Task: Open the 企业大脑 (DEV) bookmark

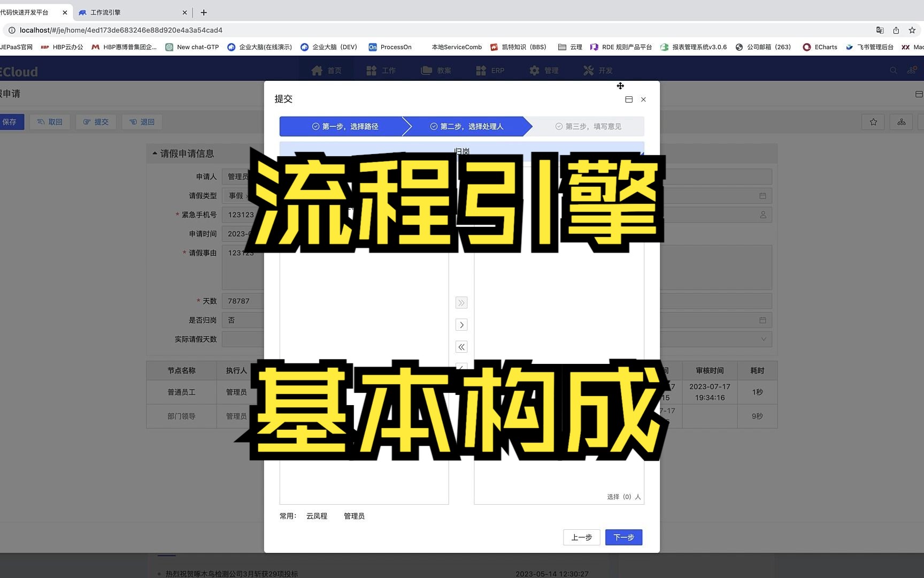Action: click(x=329, y=47)
